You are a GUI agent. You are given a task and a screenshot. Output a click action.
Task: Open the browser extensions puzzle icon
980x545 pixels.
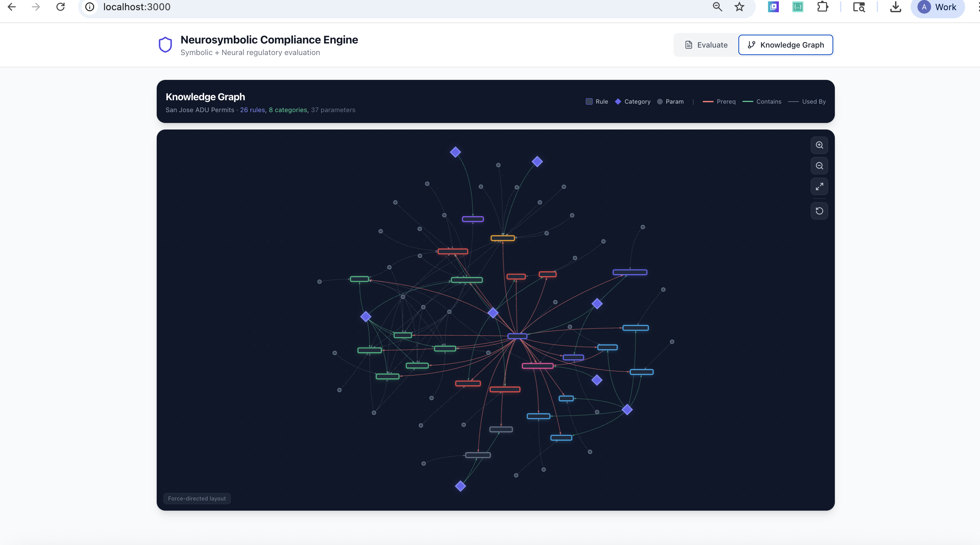coord(822,7)
